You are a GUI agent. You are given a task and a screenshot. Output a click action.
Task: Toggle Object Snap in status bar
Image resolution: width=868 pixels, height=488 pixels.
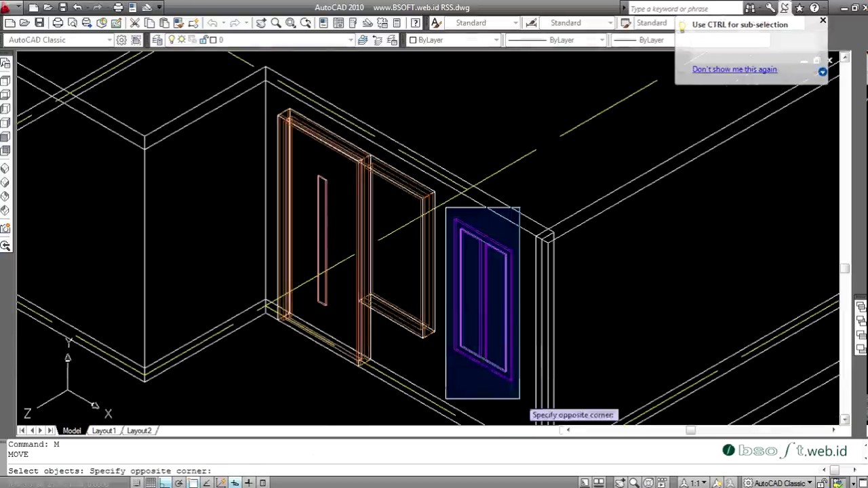193,483
